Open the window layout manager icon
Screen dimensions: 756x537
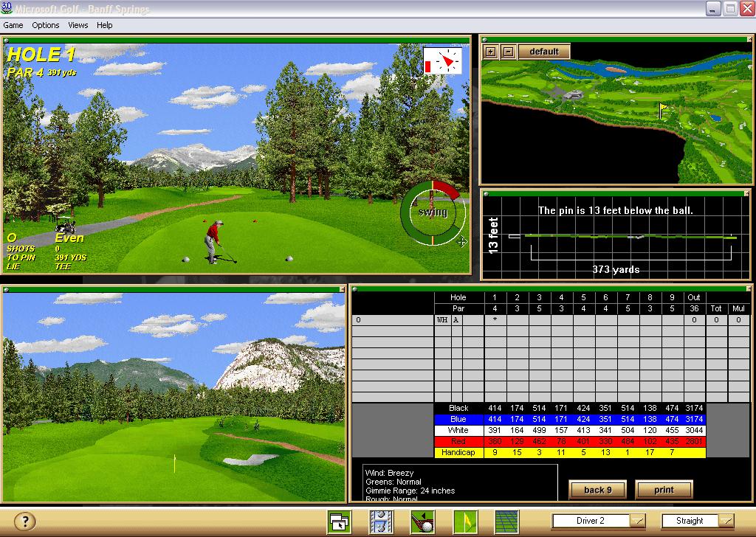coord(339,522)
